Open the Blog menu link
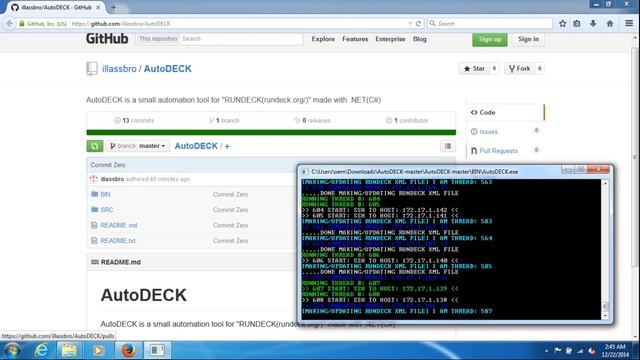 [x=420, y=39]
